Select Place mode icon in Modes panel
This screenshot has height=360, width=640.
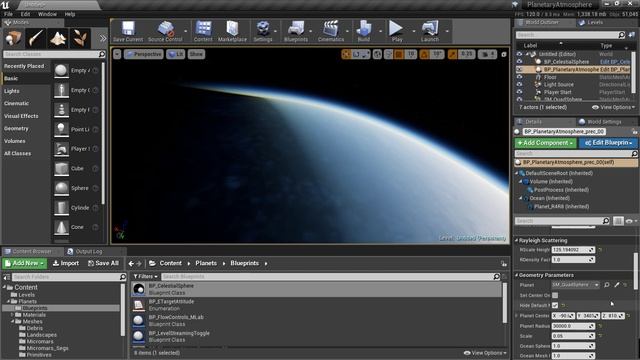point(13,38)
